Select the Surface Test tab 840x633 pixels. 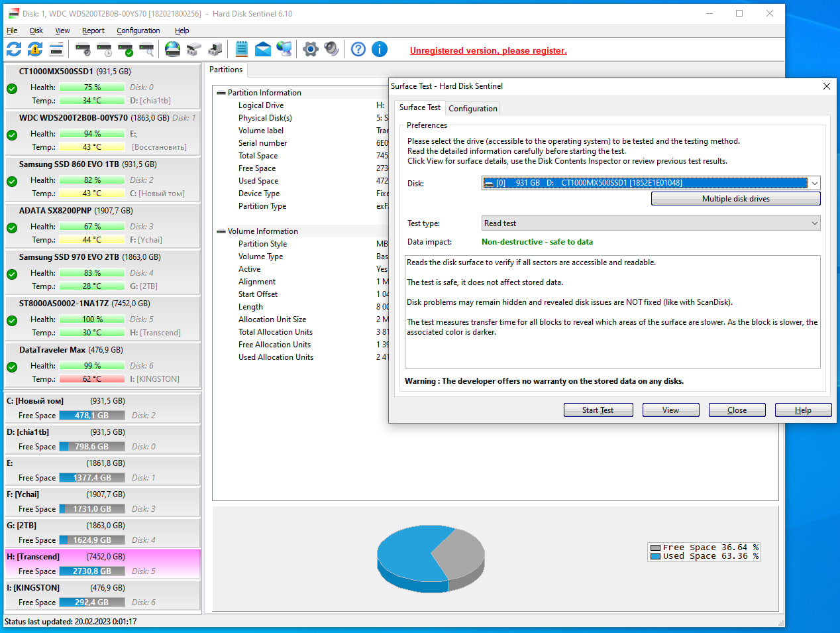[420, 107]
